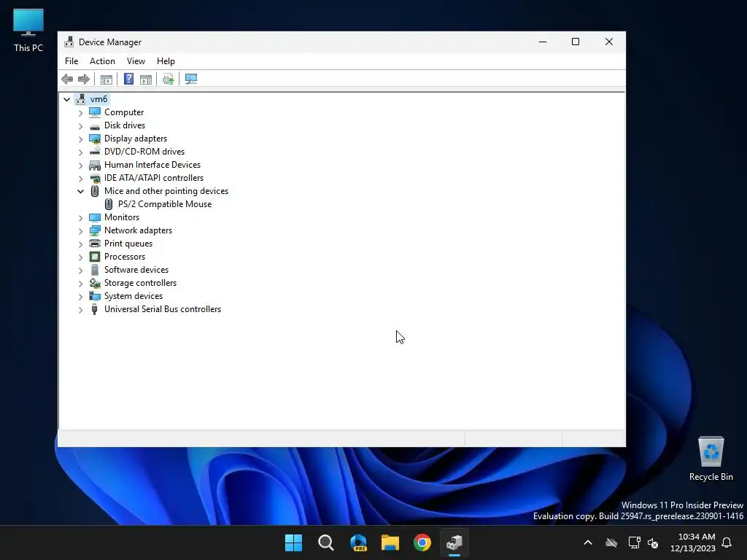
Task: Click the Human Interface Devices icon
Action: click(x=95, y=165)
